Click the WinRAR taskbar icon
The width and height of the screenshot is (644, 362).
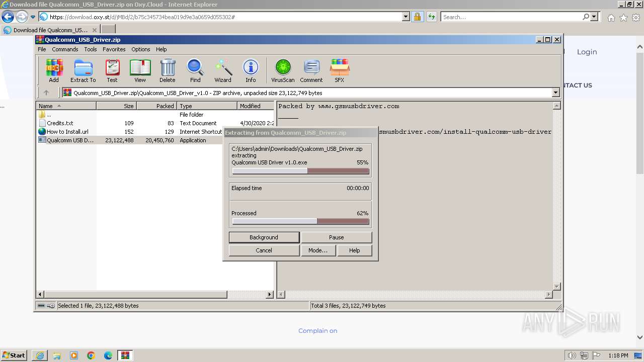(125, 355)
